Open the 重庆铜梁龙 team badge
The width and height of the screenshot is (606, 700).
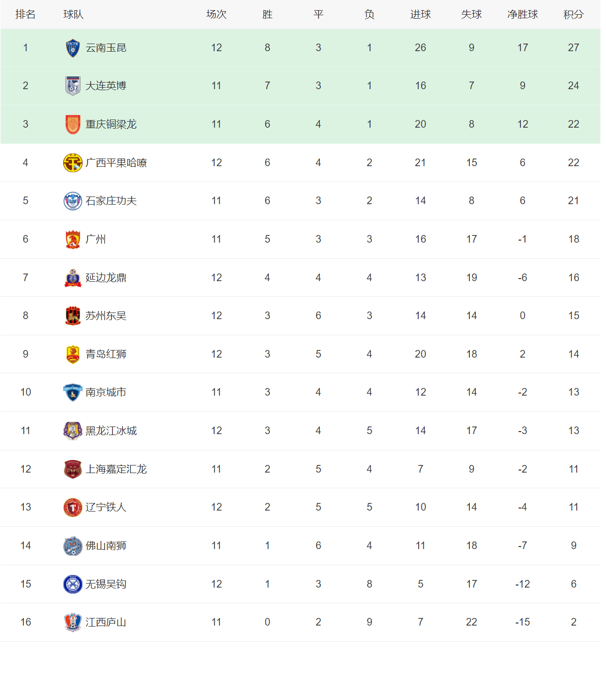73,125
